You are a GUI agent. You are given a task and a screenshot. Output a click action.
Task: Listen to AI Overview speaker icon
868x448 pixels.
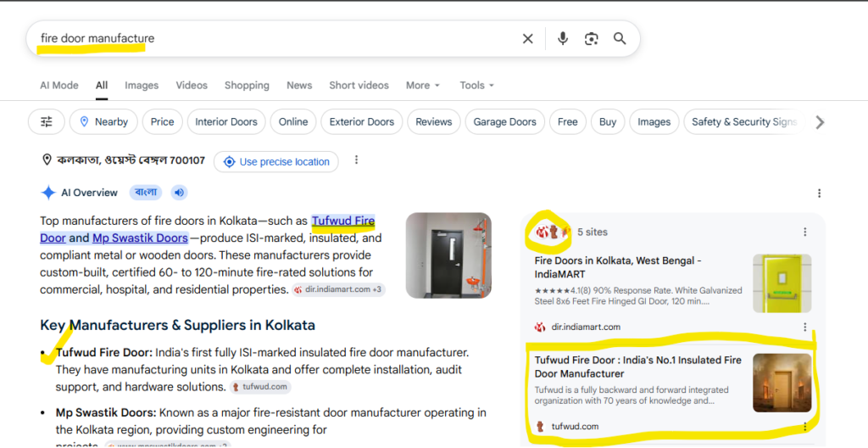[x=179, y=193]
